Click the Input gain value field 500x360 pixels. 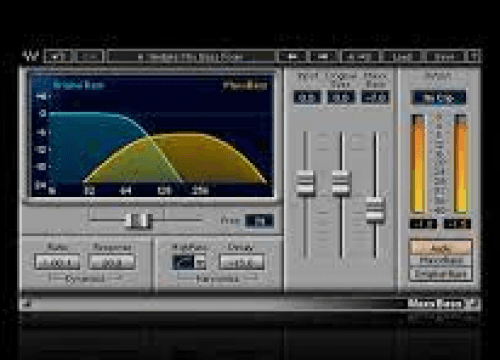[x=307, y=98]
